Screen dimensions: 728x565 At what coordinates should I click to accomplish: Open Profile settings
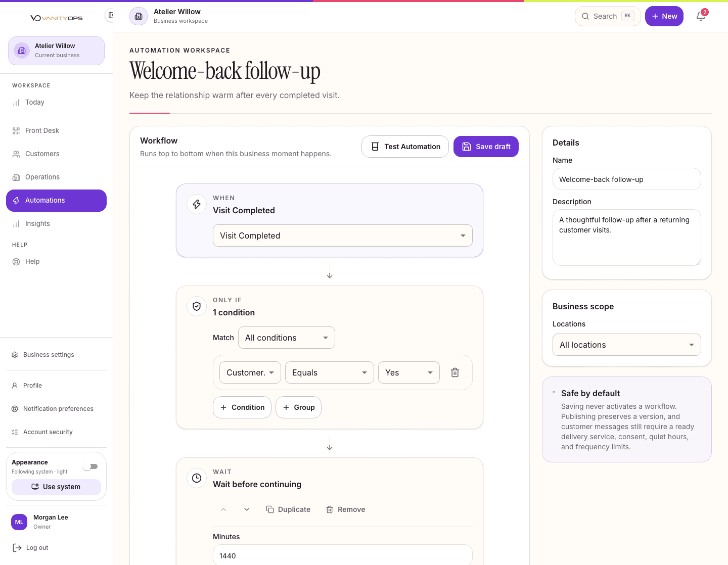(56, 386)
